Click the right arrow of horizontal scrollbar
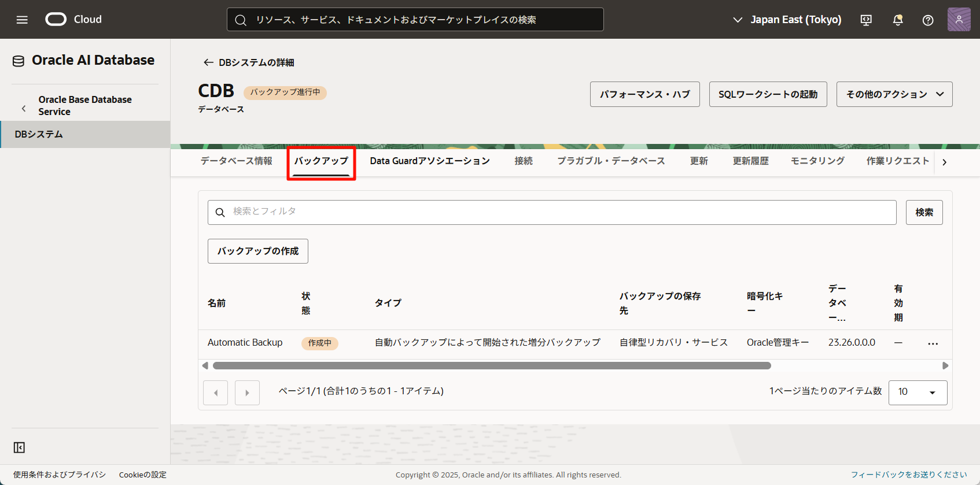Screen dimensions: 980x485 coord(945,365)
